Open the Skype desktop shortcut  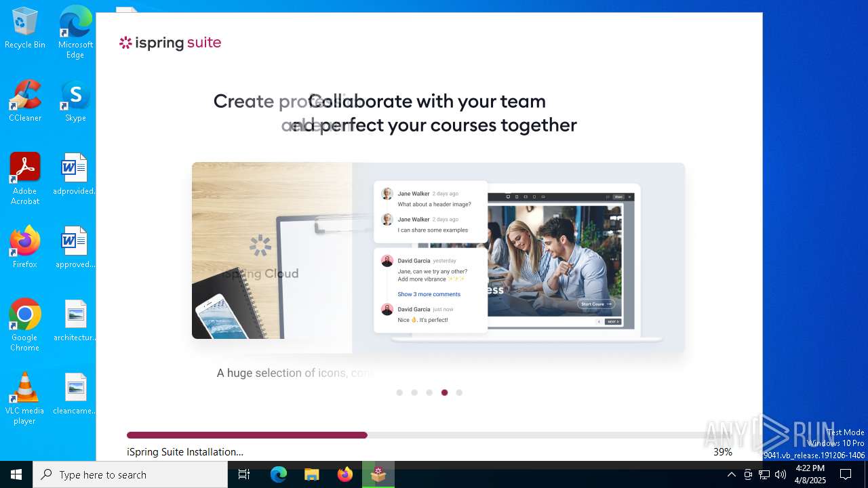tap(75, 101)
